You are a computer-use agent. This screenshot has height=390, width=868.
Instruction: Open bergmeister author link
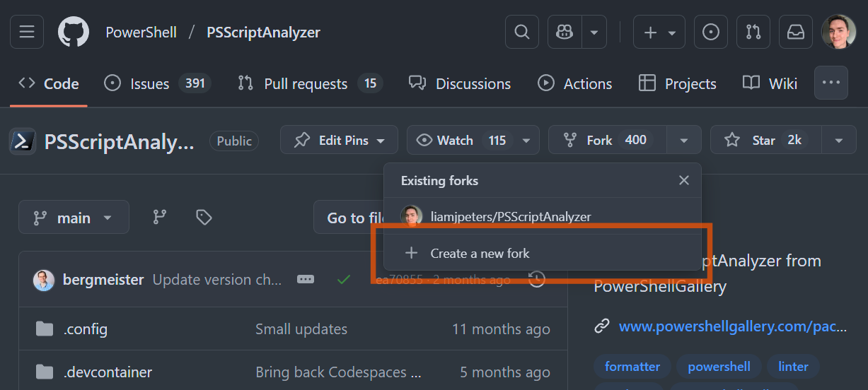click(104, 280)
